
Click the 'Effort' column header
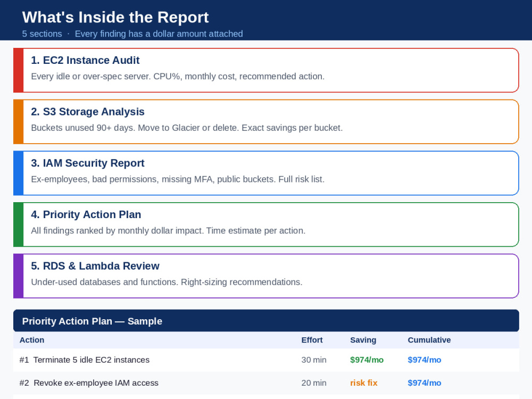[312, 340]
